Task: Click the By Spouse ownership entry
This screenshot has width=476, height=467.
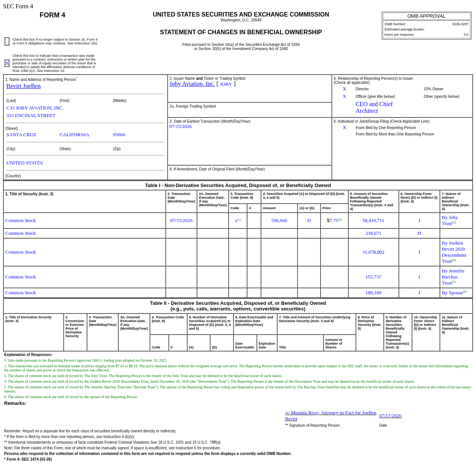Action: pyautogui.click(x=454, y=293)
